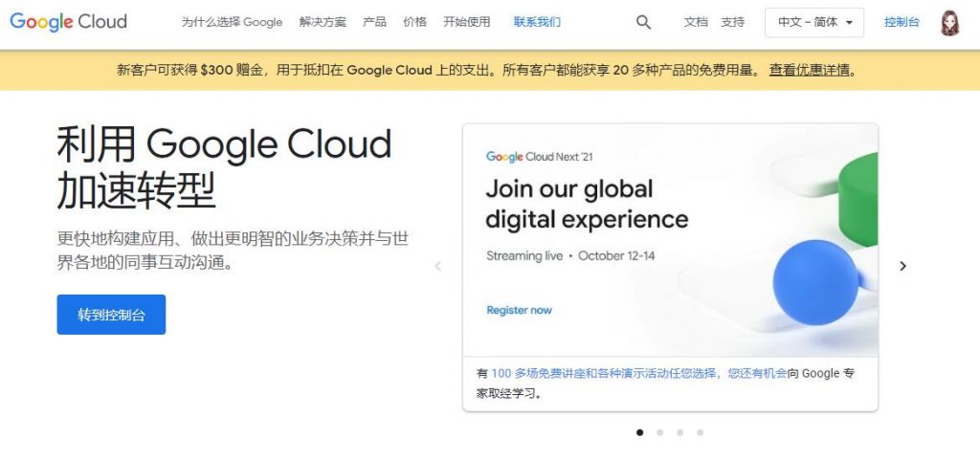Open 控制台 link in header

click(902, 22)
